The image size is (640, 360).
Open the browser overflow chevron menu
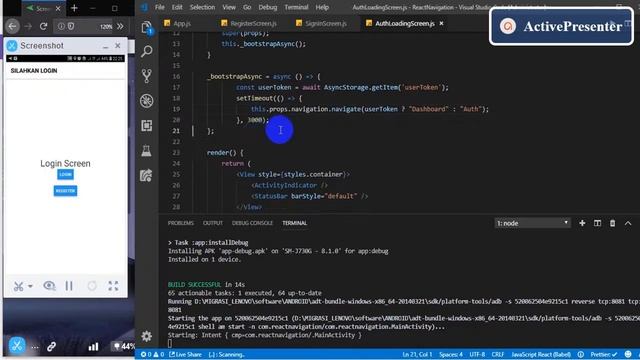pos(120,27)
